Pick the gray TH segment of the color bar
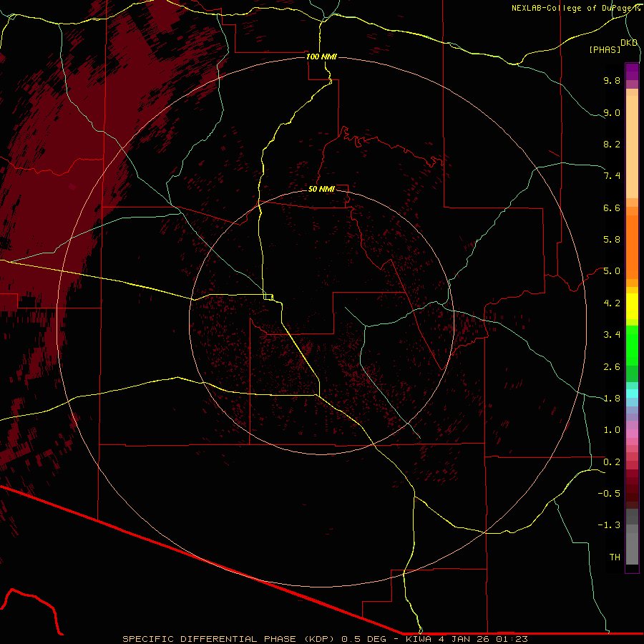 tap(632, 549)
